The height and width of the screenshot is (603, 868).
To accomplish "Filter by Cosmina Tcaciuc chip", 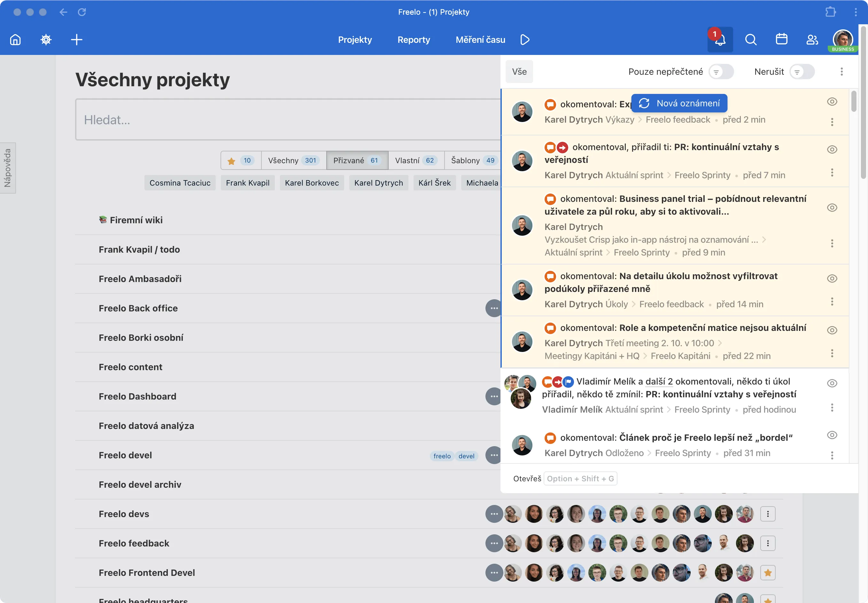I will point(180,183).
